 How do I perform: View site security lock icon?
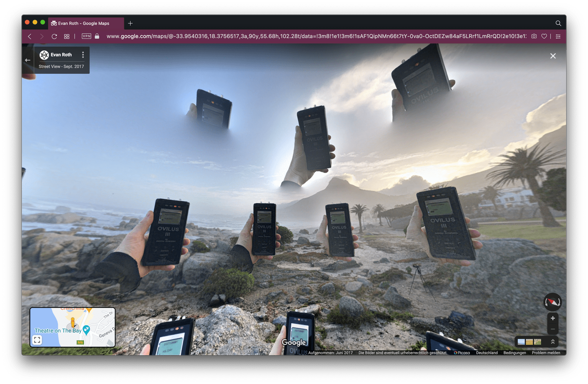(x=97, y=36)
